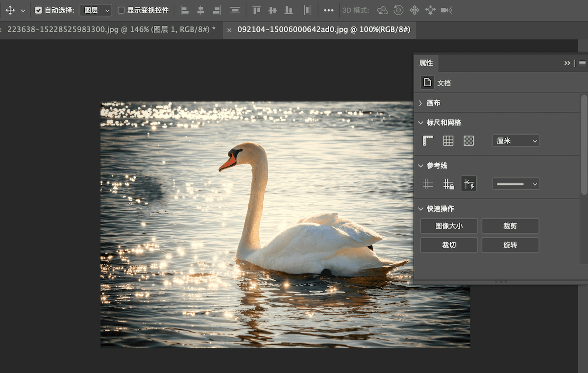This screenshot has height=373, width=588.
Task: Toggle the grid display icon
Action: tap(448, 141)
